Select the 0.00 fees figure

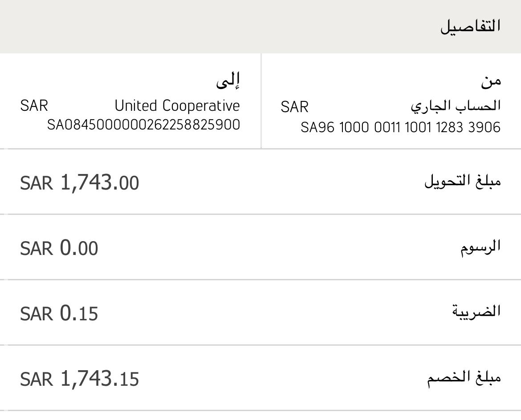(x=79, y=248)
